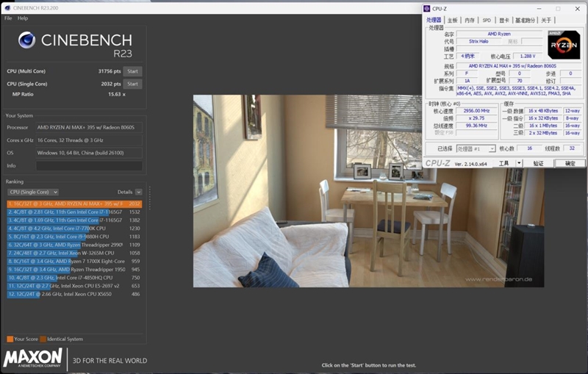This screenshot has width=588, height=374.
Task: Minimize the CPU-Z window
Action: (x=536, y=8)
